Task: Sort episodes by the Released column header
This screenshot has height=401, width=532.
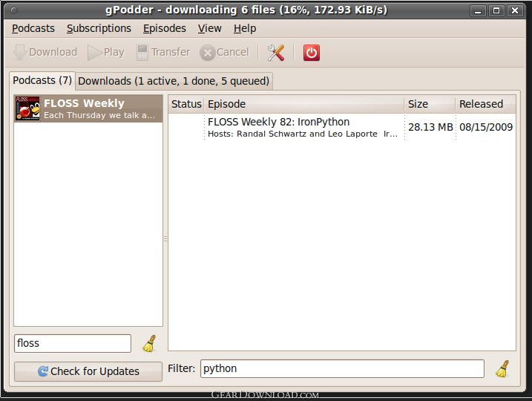Action: point(481,104)
